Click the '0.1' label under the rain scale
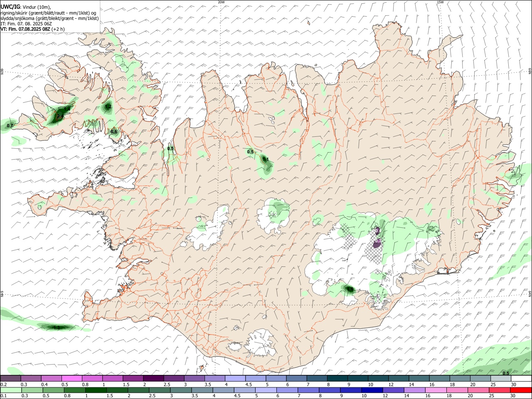This screenshot has height=399, width=532. click(x=3, y=396)
